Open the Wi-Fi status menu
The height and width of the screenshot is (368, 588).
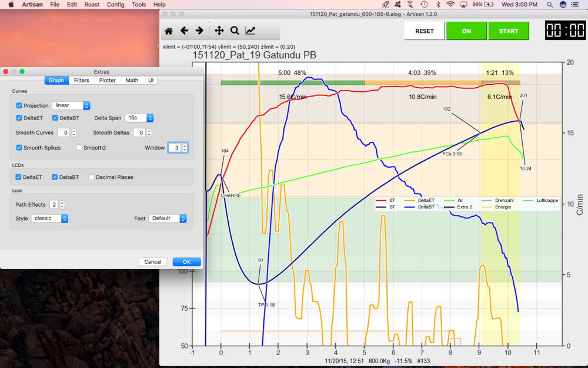click(450, 5)
